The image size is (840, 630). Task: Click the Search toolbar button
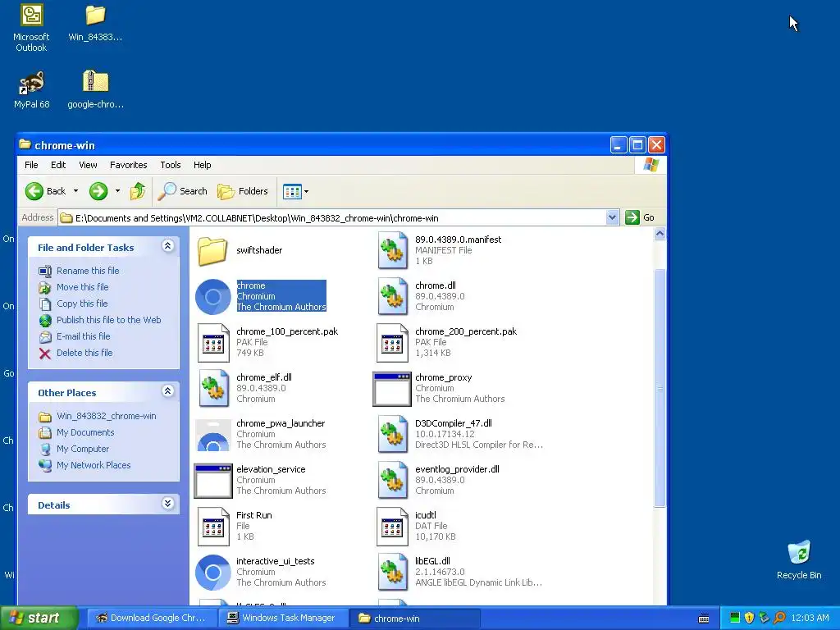182,191
